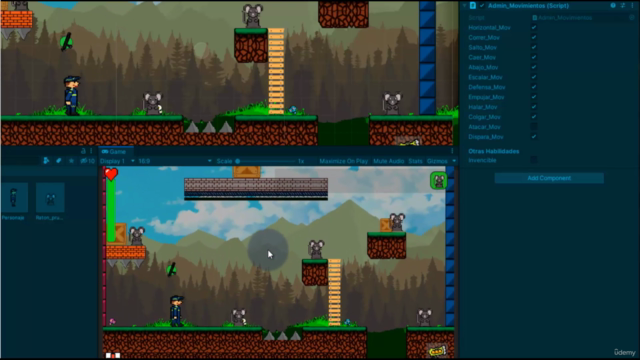Open the Gizmos dropdown arrow
640x360 pixels.
454,161
